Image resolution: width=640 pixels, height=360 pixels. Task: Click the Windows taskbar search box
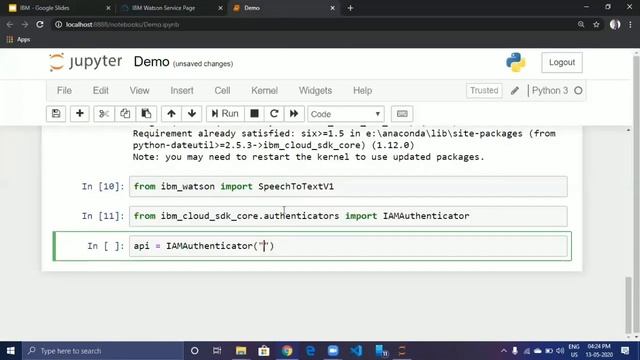tap(103, 351)
